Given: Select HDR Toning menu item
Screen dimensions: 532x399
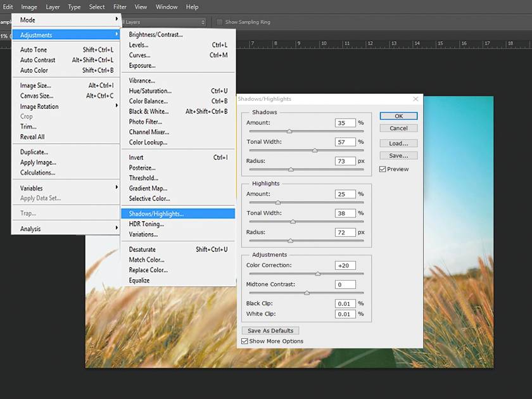Looking at the screenshot, I should [146, 224].
